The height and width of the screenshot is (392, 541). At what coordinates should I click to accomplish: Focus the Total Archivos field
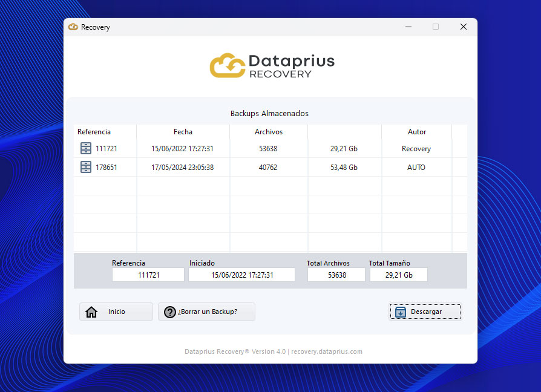tap(336, 275)
